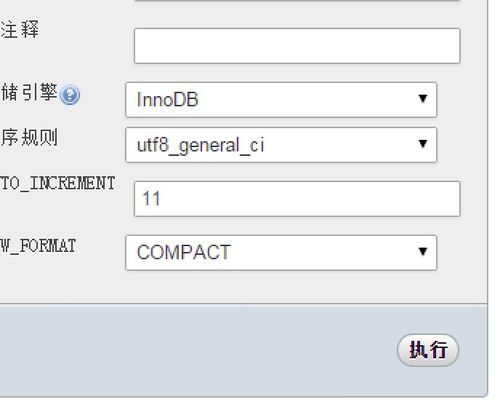Viewport: 500px width, 410px height.
Task: Click the partially visible field above 注释
Action: point(297,1)
